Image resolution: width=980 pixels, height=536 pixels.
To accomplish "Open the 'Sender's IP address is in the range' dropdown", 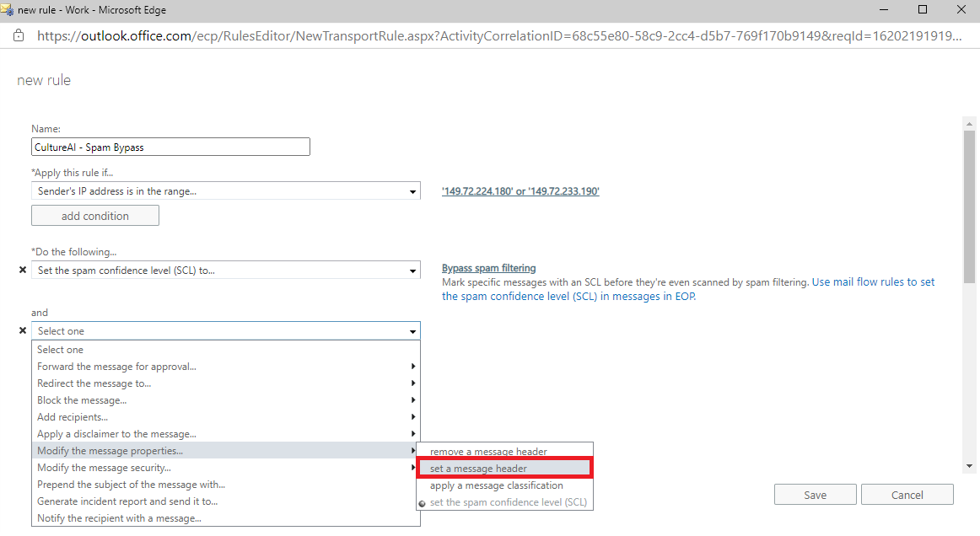I will [226, 191].
